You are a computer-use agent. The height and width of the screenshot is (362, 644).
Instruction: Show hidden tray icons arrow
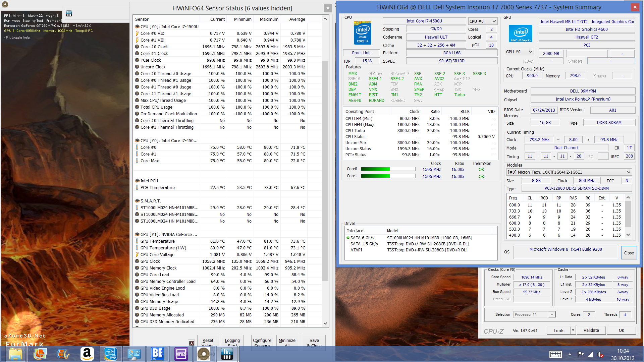[570, 354]
